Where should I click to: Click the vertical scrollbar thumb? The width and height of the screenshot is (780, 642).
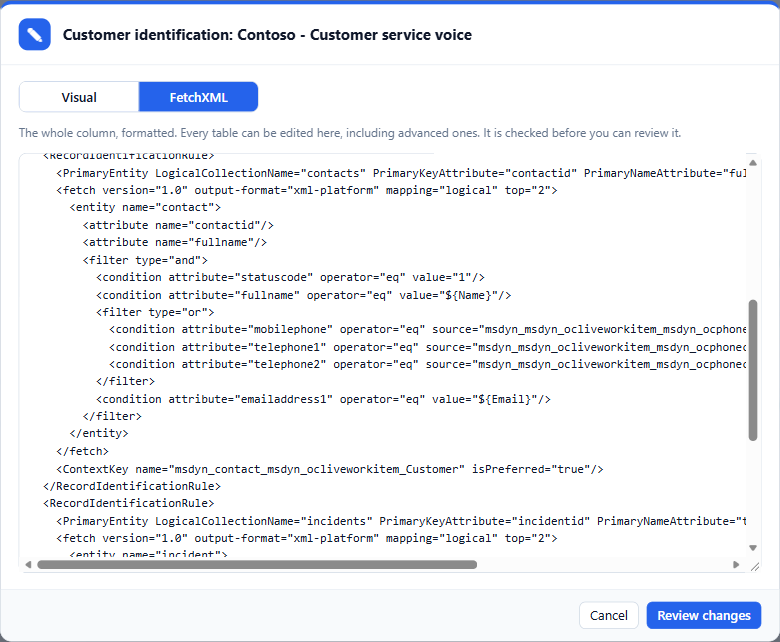point(753,370)
